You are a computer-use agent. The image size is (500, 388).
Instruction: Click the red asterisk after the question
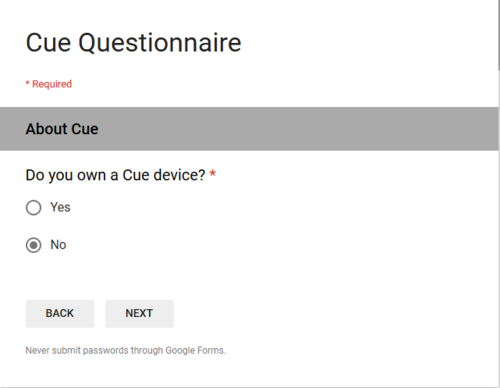213,174
